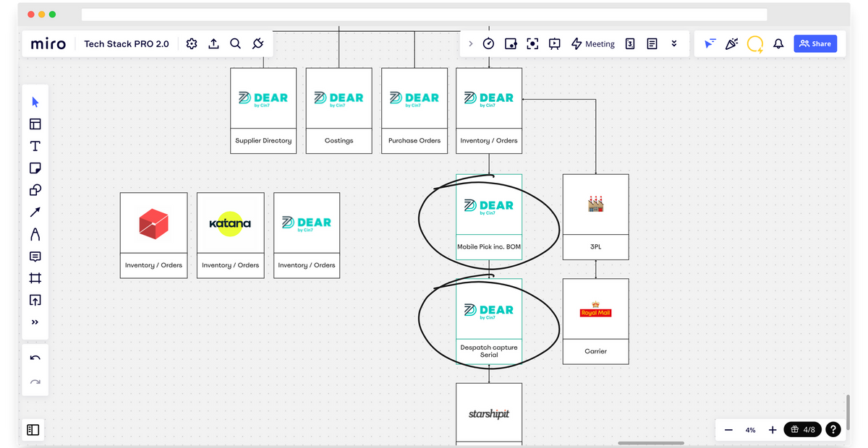Select the 3PL factory card

tap(595, 217)
